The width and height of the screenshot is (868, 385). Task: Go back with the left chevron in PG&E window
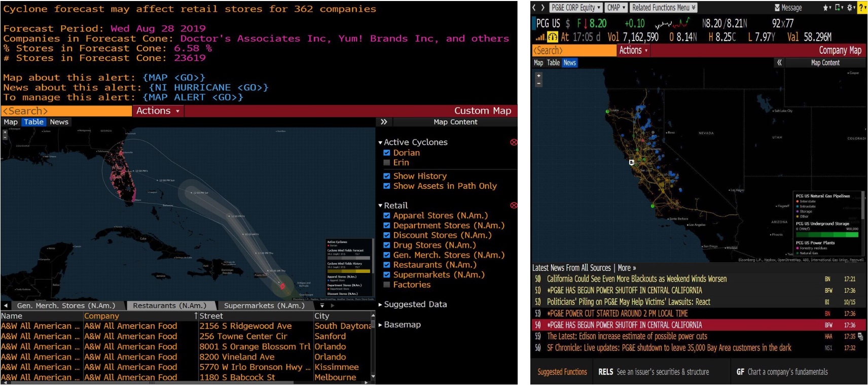[x=534, y=8]
